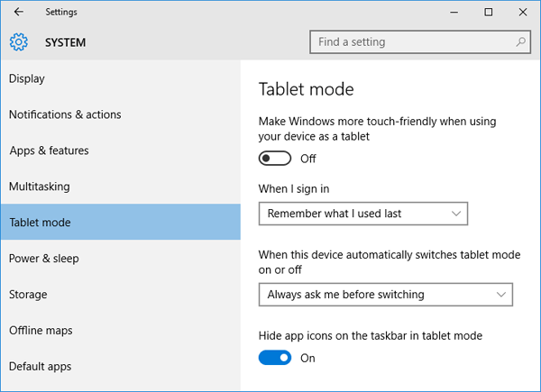
Task: Open Apps & features settings
Action: coord(121,150)
